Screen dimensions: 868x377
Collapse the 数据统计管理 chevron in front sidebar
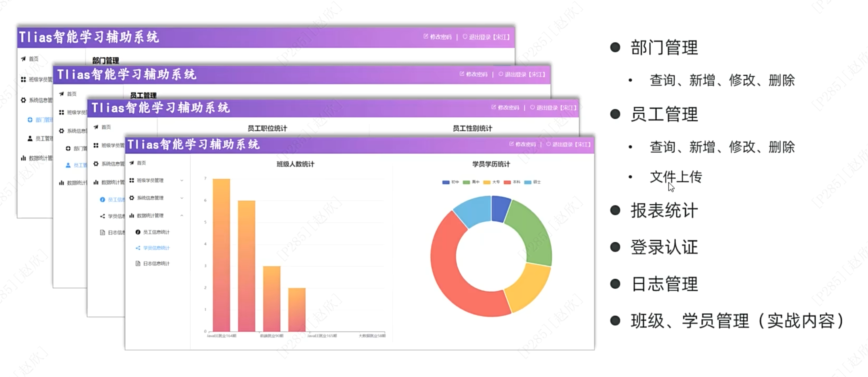pyautogui.click(x=182, y=215)
